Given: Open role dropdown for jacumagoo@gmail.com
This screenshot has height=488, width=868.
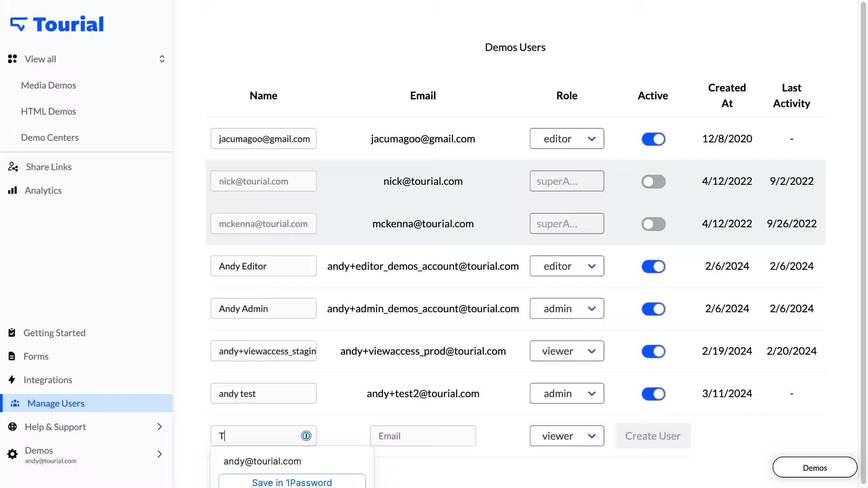Looking at the screenshot, I should (x=567, y=139).
